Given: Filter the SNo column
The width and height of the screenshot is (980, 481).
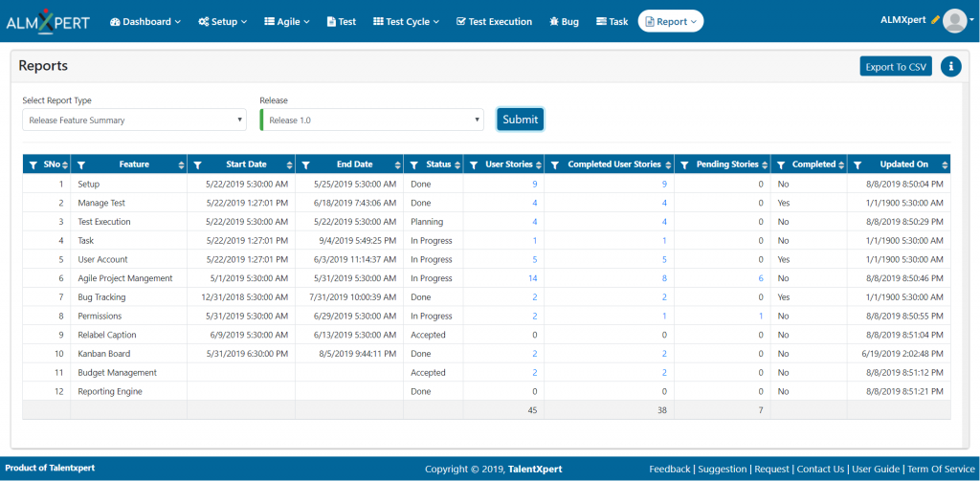Looking at the screenshot, I should pos(33,164).
